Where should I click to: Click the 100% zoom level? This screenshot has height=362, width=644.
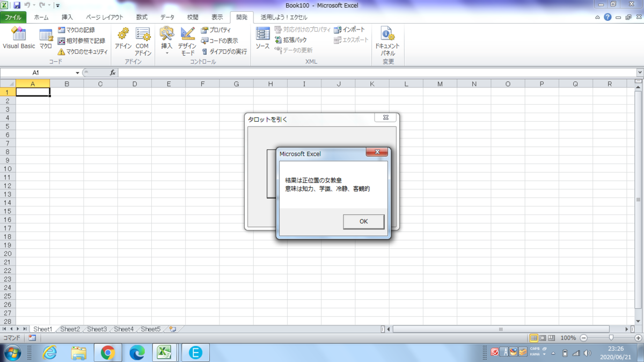click(x=568, y=338)
